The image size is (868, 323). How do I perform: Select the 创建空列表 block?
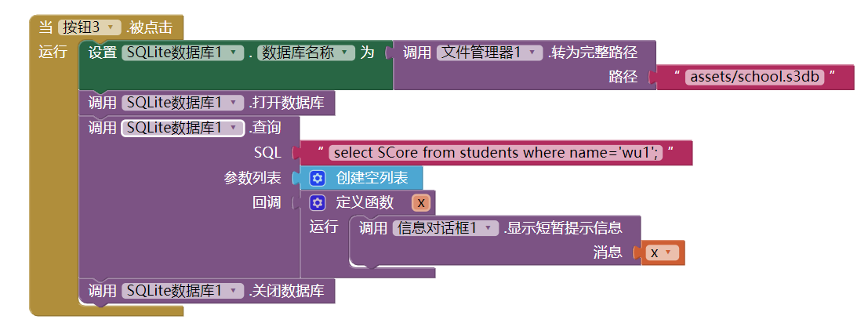(361, 178)
